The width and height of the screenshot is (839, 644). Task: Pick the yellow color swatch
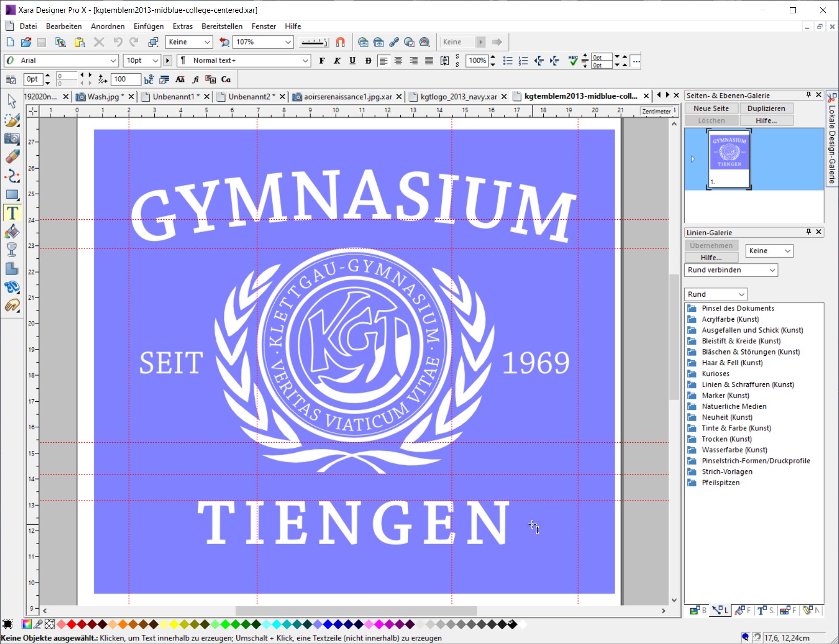174,624
